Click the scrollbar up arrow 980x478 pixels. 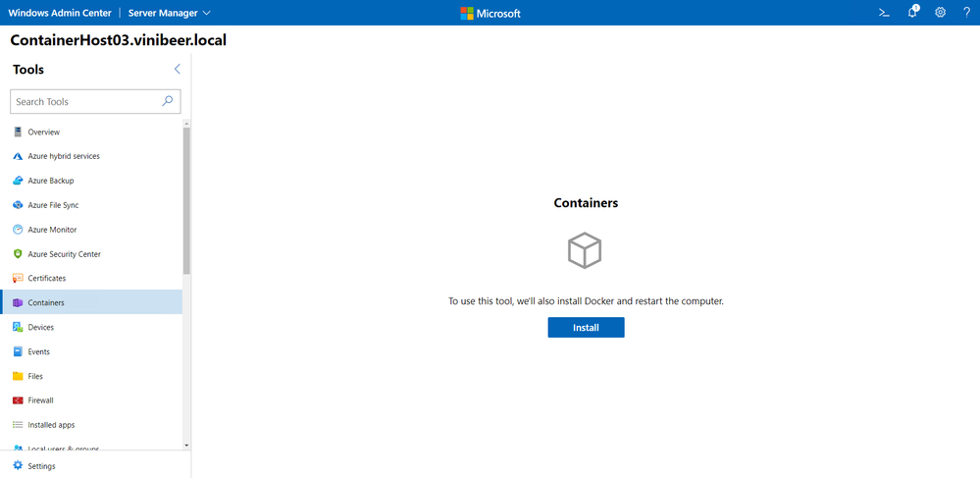click(x=186, y=124)
